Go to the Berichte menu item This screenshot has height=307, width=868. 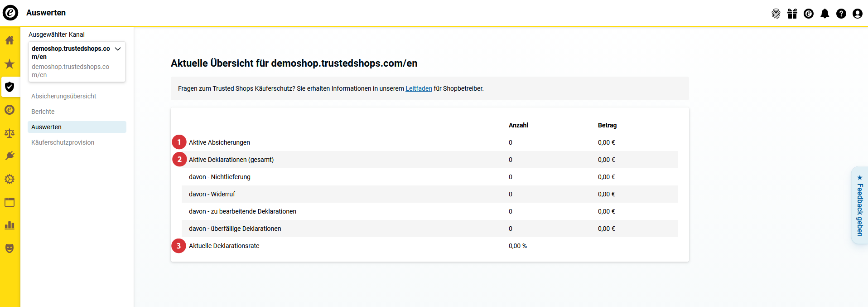(43, 112)
